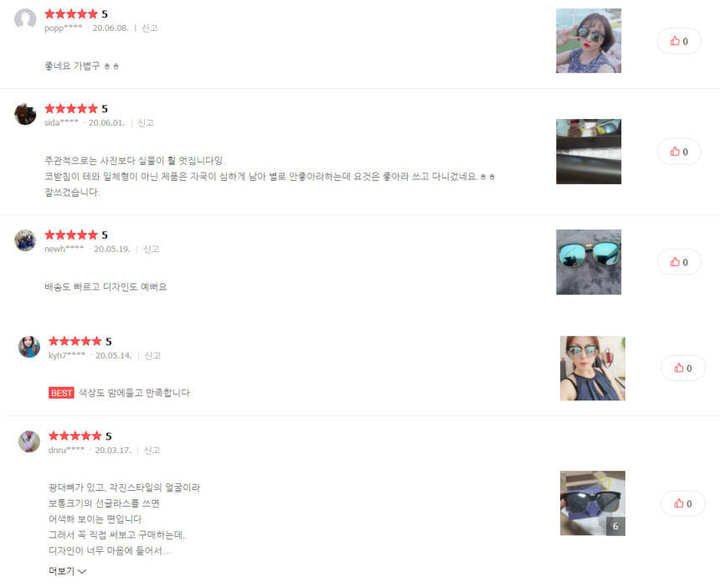
Task: Expand dnru**** review with 더보기
Action: [67, 571]
